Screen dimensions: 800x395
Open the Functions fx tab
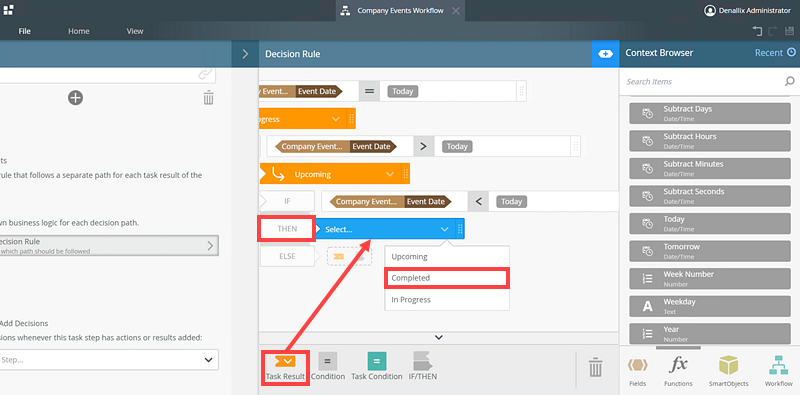point(678,371)
